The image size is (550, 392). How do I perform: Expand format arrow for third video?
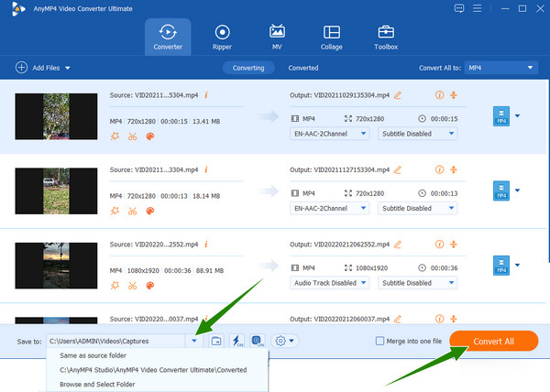[517, 265]
